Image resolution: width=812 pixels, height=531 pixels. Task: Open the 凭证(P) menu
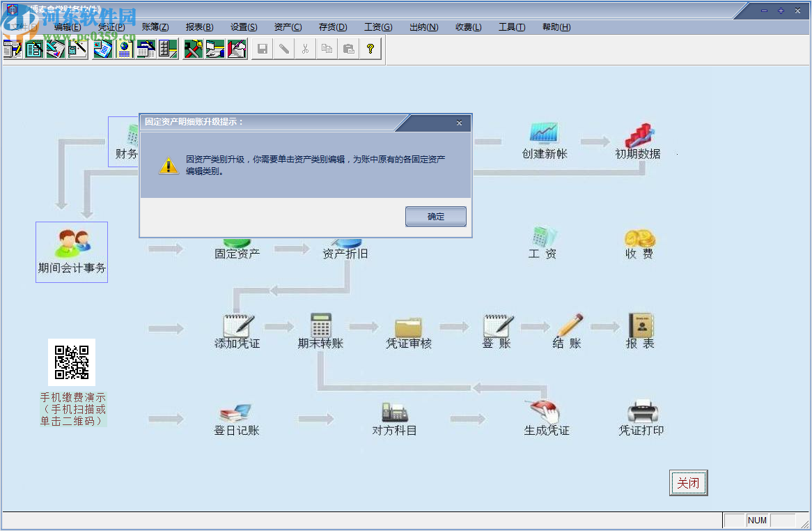[x=111, y=27]
